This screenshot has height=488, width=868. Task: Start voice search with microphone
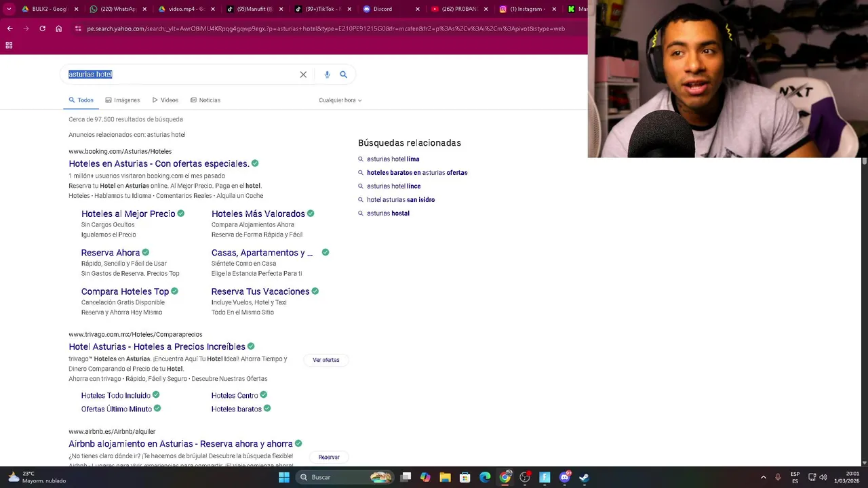[327, 75]
